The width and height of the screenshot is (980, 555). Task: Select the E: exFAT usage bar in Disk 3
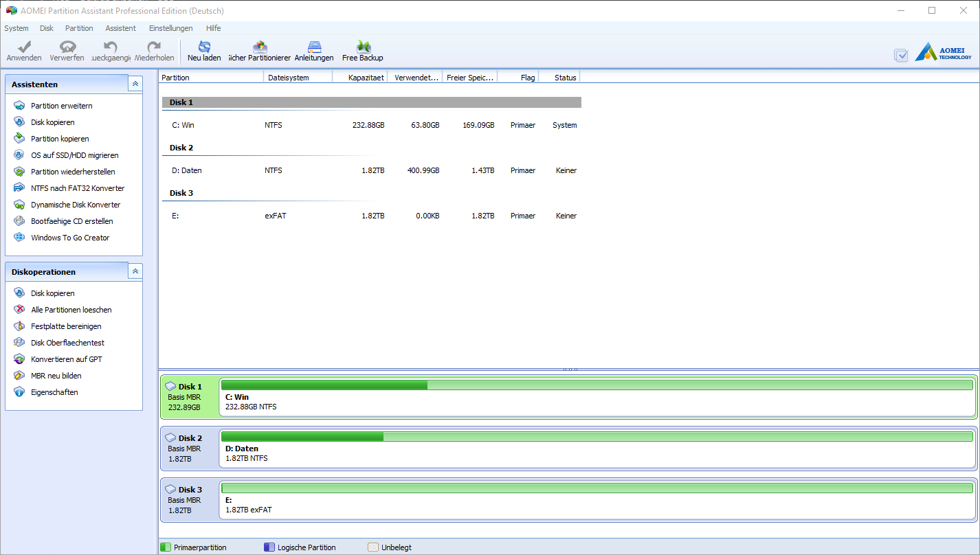click(x=597, y=488)
